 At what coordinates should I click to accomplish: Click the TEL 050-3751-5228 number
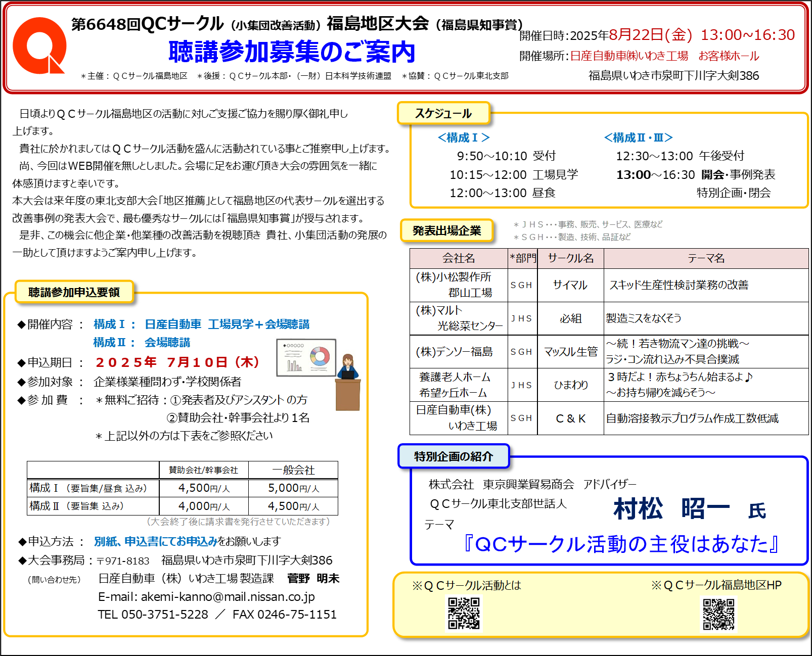click(153, 615)
